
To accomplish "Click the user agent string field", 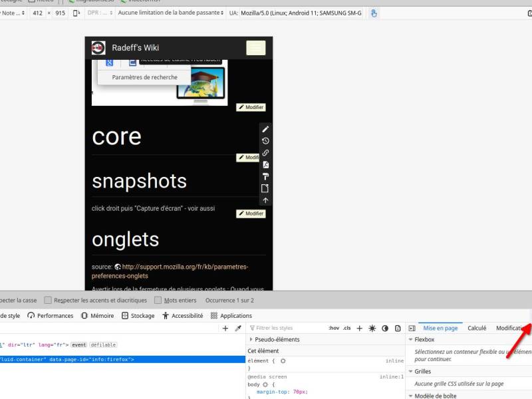I will [x=301, y=13].
